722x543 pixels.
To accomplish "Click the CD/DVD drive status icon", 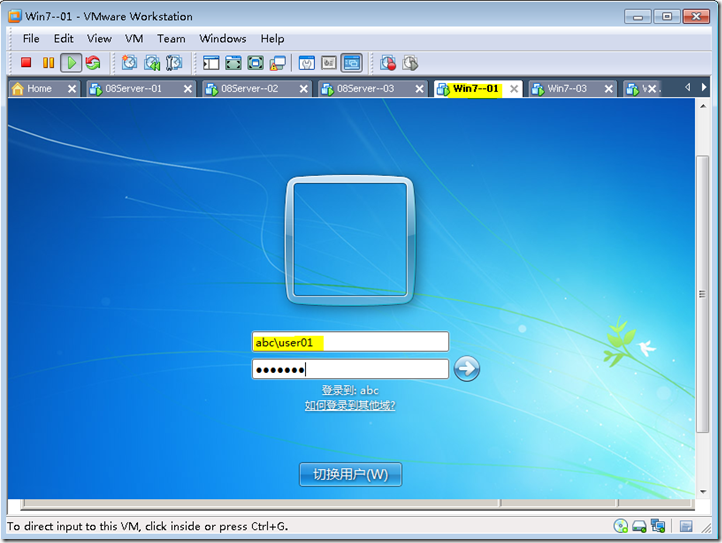I will coord(621,526).
